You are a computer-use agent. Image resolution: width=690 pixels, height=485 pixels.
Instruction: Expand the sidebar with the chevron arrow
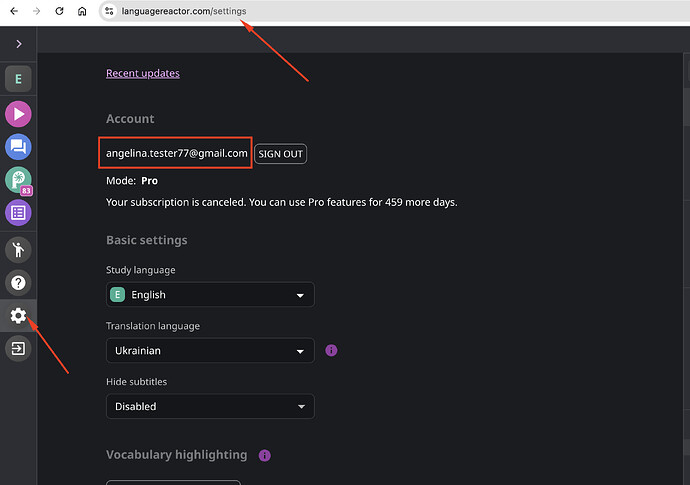[18, 44]
